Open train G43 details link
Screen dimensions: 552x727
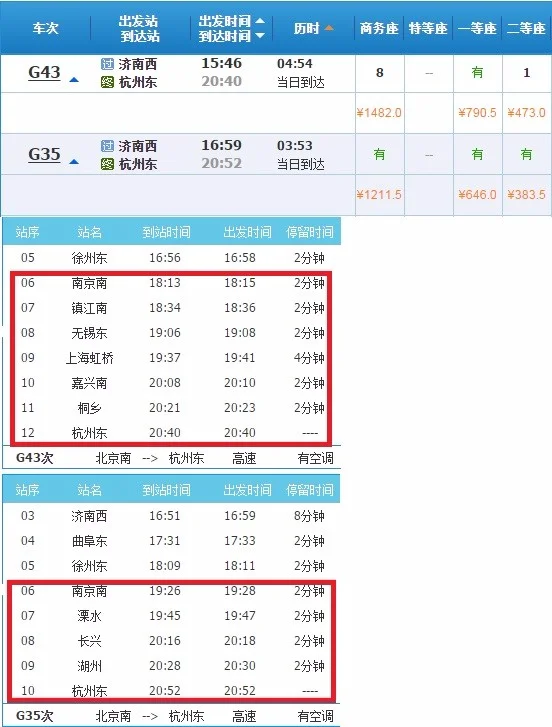pyautogui.click(x=44, y=73)
